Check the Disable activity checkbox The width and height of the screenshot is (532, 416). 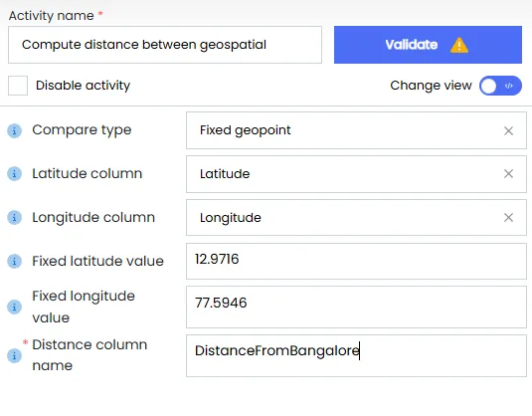(18, 86)
